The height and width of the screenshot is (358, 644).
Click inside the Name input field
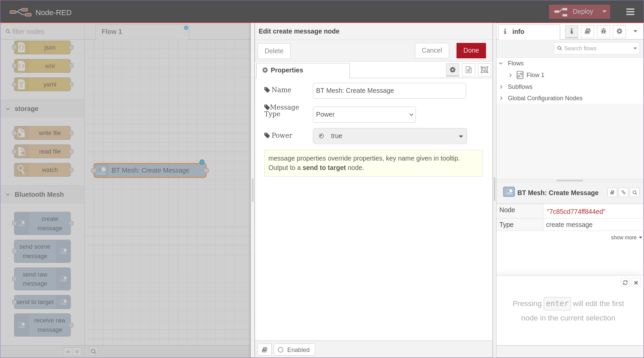pyautogui.click(x=389, y=91)
